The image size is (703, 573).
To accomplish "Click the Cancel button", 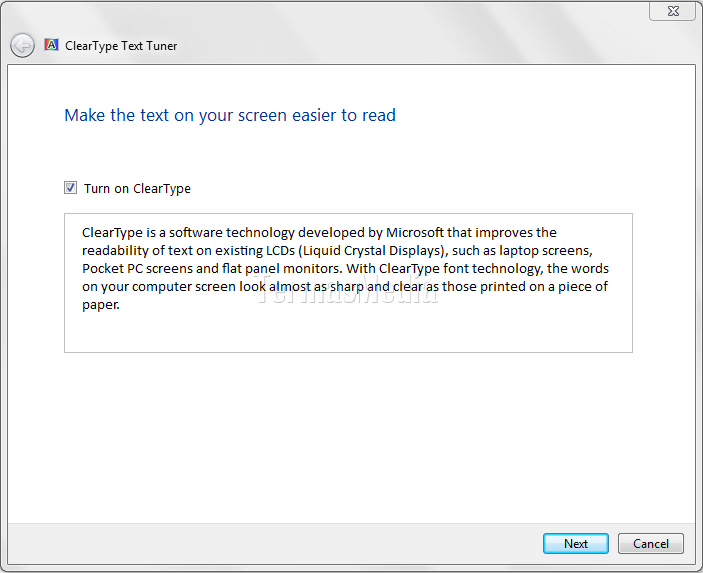I will [x=651, y=543].
